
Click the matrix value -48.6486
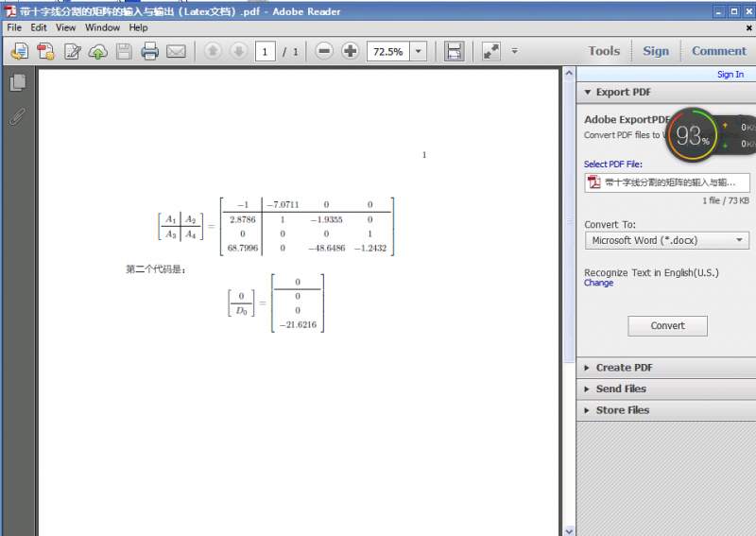point(326,248)
